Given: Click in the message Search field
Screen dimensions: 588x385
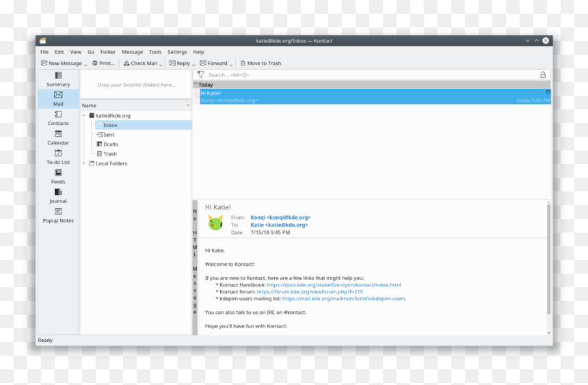Looking at the screenshot, I should point(371,75).
